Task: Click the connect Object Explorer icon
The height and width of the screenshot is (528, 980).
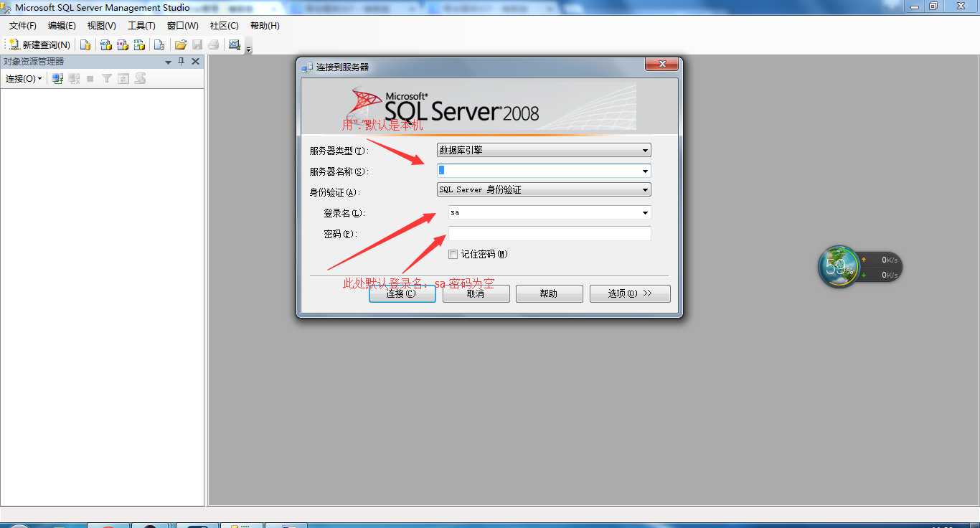Action: (x=57, y=78)
